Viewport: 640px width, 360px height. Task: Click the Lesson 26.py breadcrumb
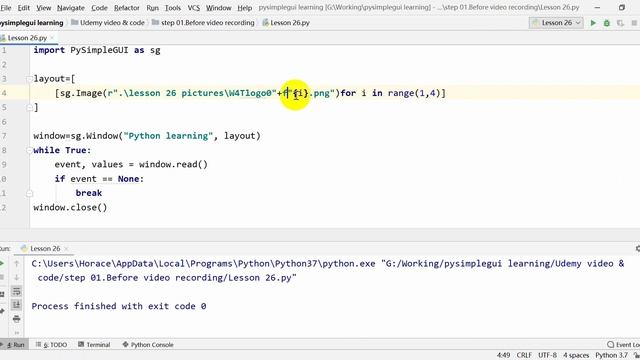pos(286,23)
